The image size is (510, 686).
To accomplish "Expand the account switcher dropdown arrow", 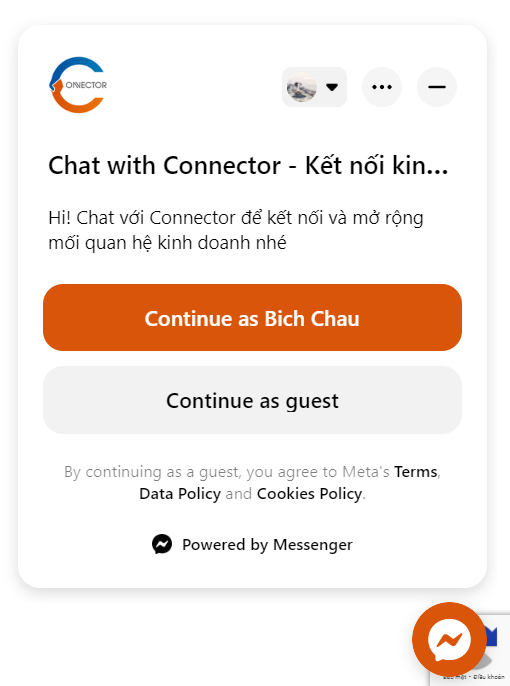I will pyautogui.click(x=332, y=87).
